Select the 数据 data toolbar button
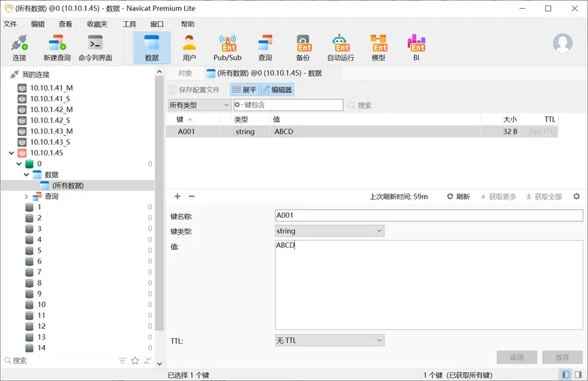Viewport: 588px width, 381px height. pos(152,48)
